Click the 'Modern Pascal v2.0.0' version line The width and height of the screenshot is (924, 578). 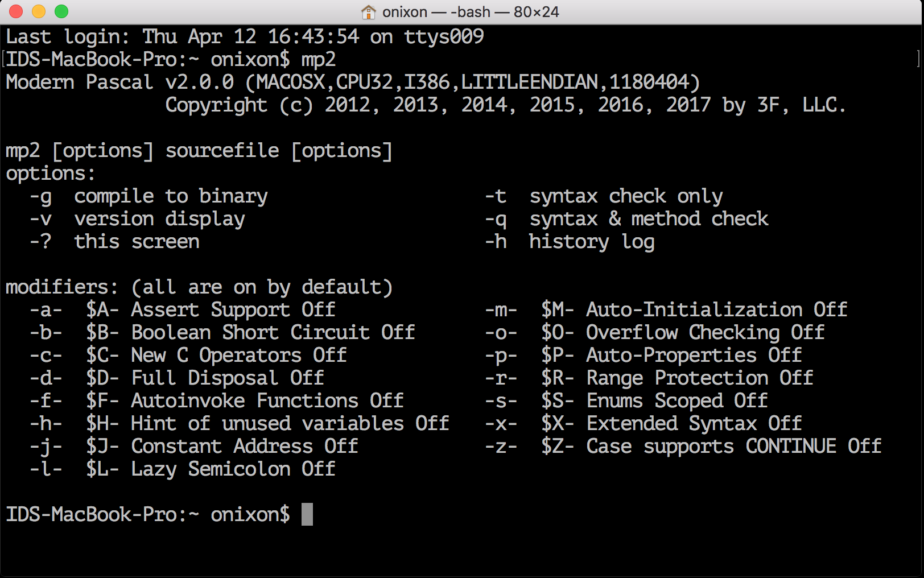click(x=353, y=82)
